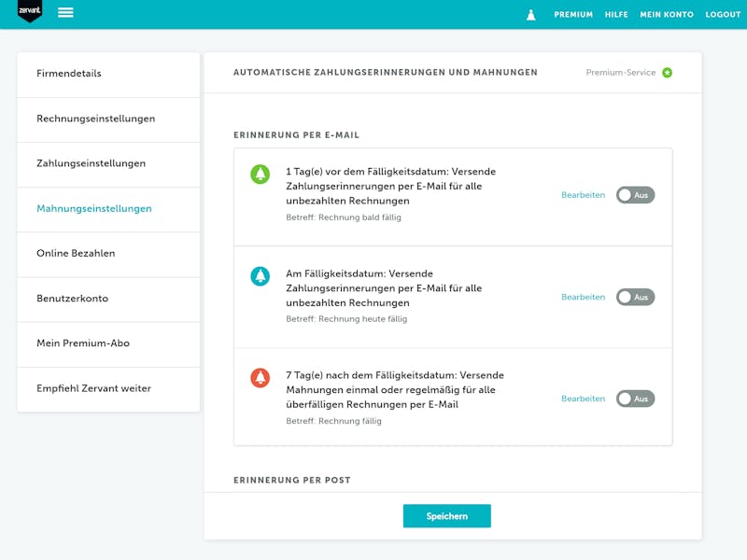The image size is (747, 560).
Task: Toggle the 7 Tag(e) nach Fälligkeitsdatum switch
Action: pyautogui.click(x=635, y=399)
